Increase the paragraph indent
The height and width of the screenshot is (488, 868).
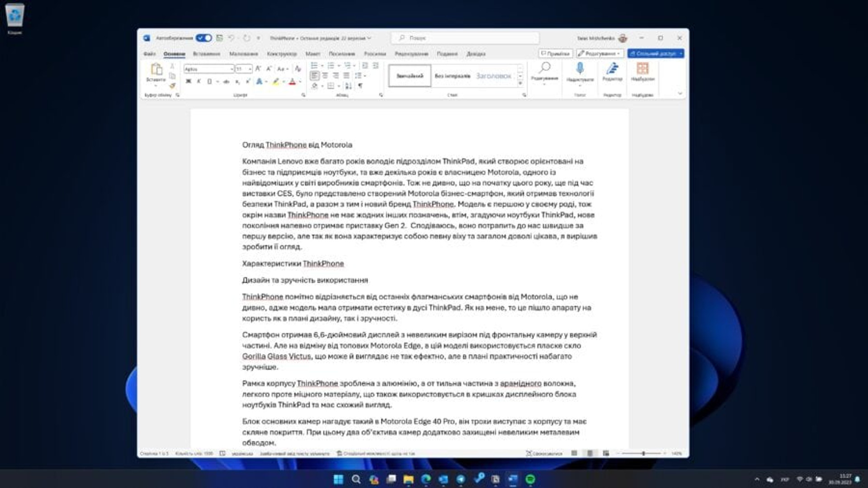coord(375,66)
